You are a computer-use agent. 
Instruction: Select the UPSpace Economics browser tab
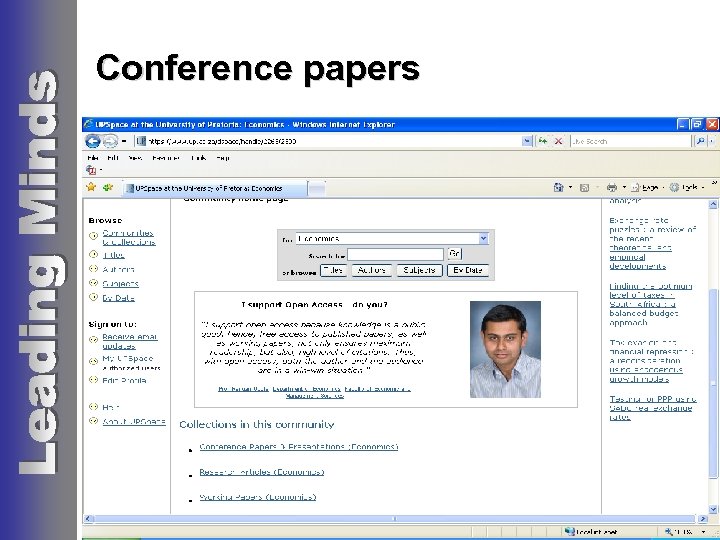coord(215,188)
